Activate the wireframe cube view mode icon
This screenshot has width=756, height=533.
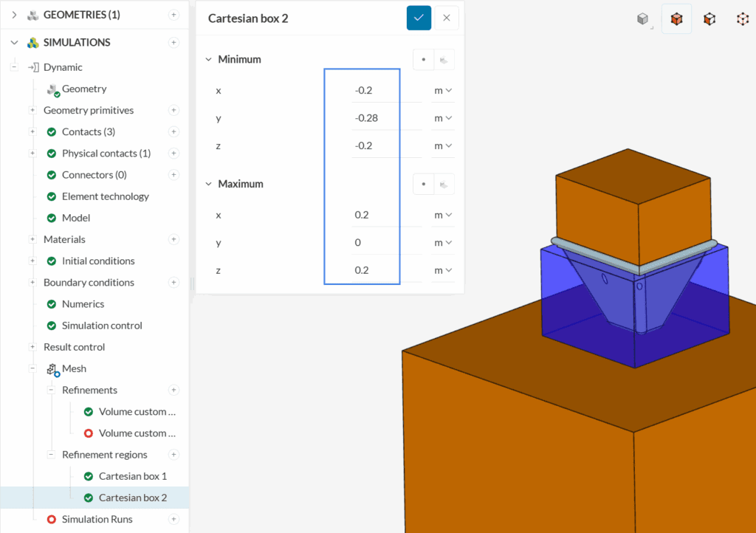click(x=741, y=18)
